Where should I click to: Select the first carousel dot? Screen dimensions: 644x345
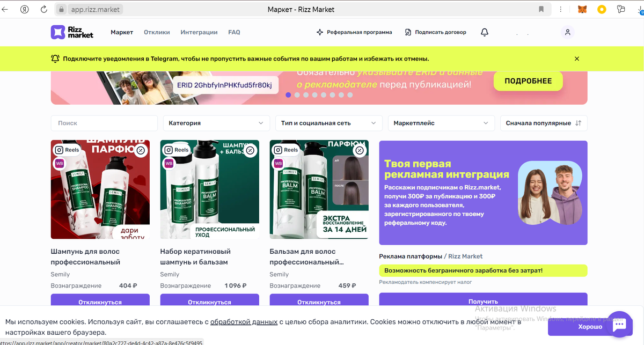pos(288,95)
